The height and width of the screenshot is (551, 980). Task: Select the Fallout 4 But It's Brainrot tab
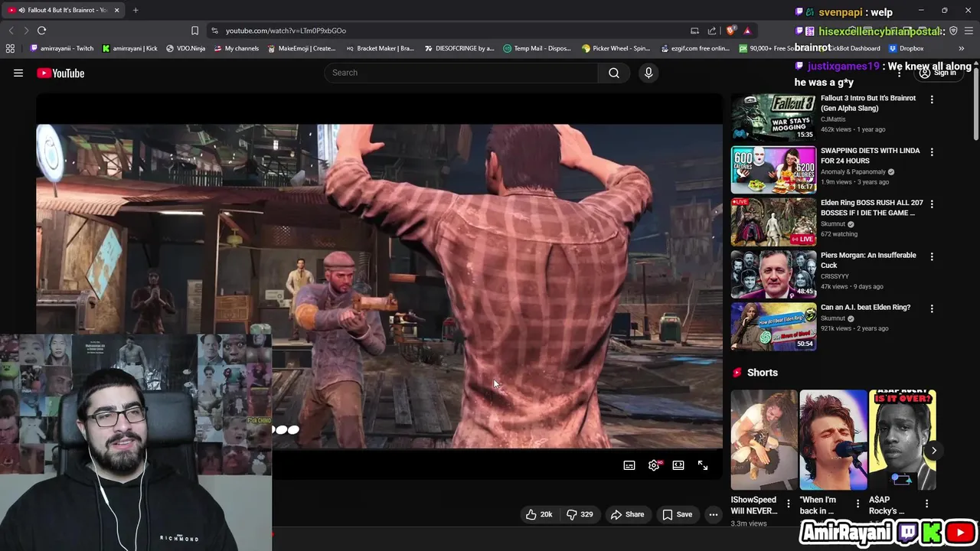[x=64, y=10]
